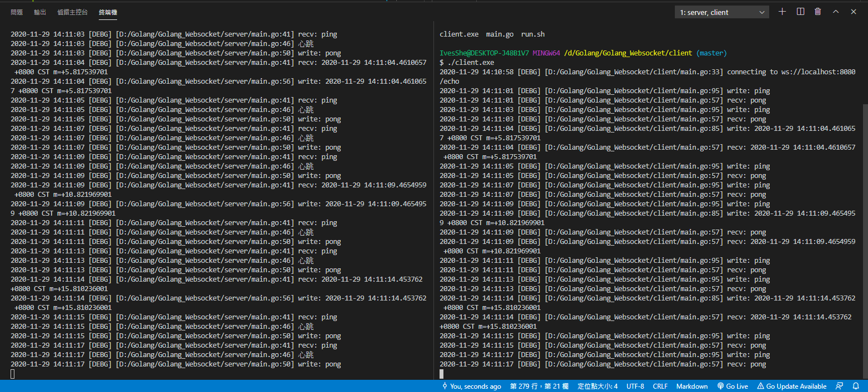868x392 pixels.
Task: Change UTF-8 file encoding
Action: coord(635,386)
